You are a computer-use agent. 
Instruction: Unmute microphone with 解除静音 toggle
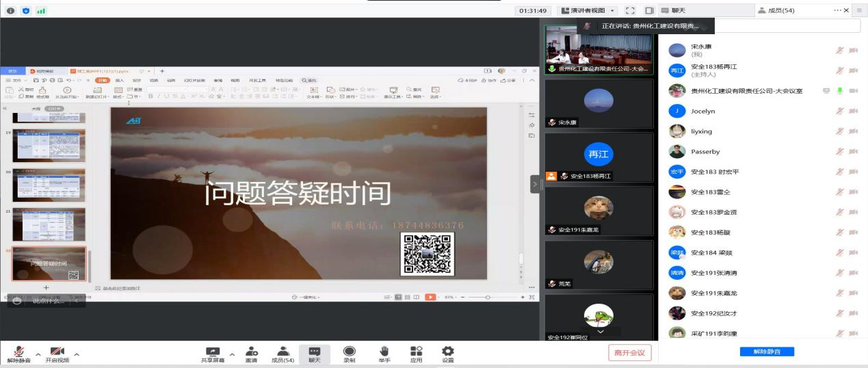click(18, 352)
